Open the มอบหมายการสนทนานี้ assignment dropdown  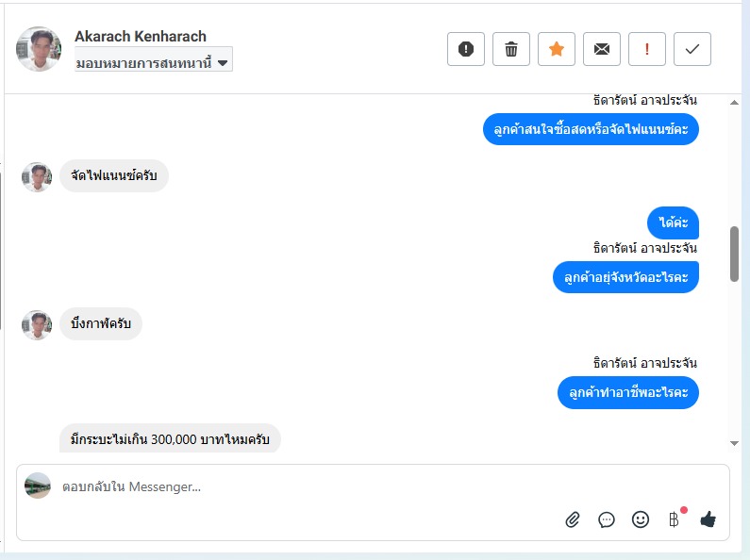pos(153,62)
